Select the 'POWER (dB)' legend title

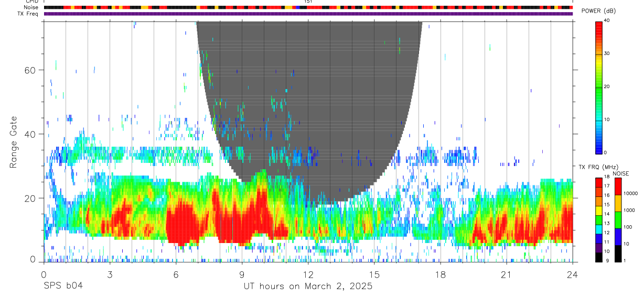(598, 12)
